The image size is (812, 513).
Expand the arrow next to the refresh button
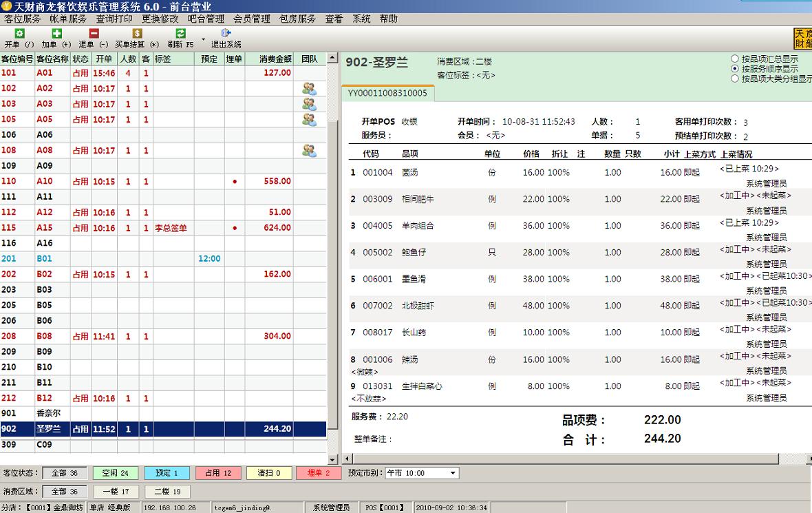point(203,39)
